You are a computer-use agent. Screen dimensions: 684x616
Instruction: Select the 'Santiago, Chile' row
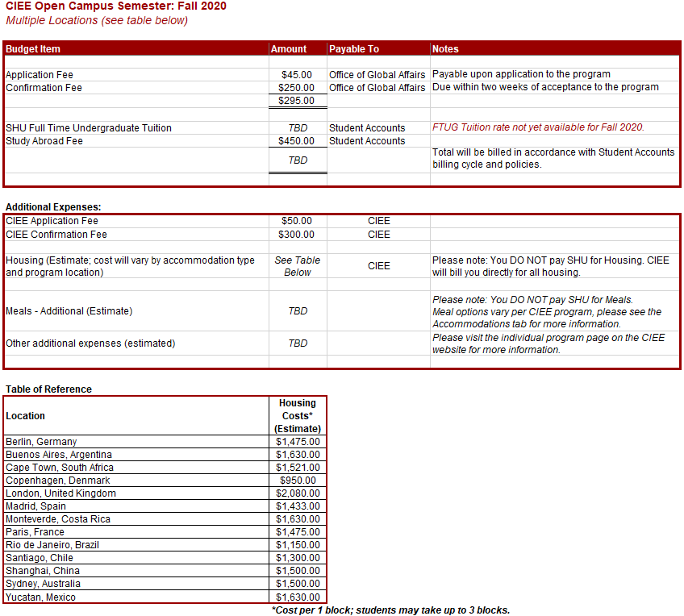pyautogui.click(x=165, y=558)
